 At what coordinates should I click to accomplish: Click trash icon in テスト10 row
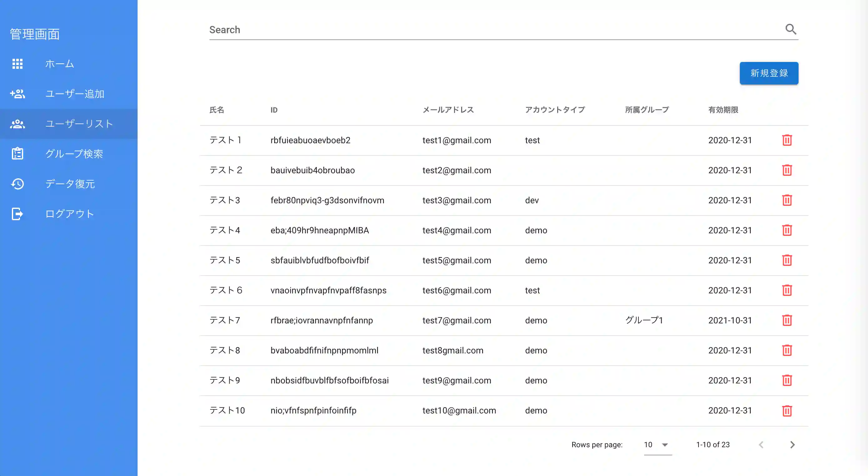tap(787, 411)
